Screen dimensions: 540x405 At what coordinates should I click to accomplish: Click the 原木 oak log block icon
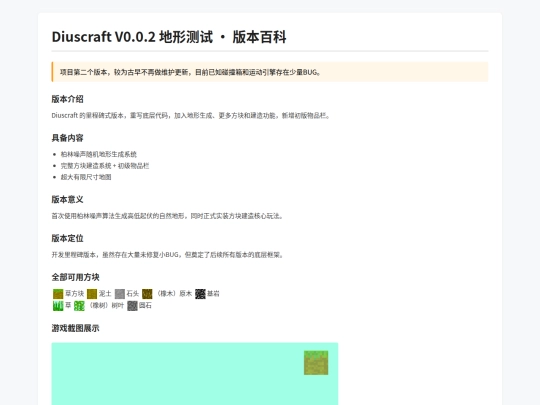(x=147, y=294)
